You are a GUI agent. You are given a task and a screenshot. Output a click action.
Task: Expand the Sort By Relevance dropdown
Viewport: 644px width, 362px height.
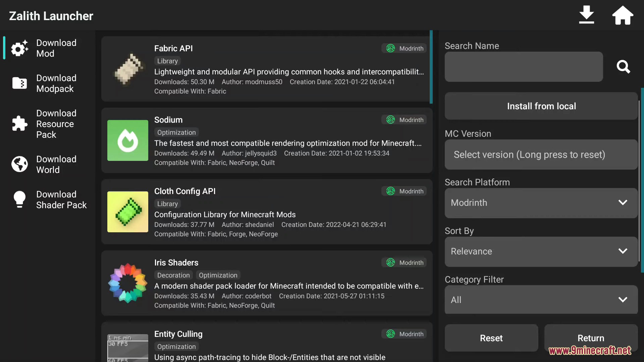[541, 251]
